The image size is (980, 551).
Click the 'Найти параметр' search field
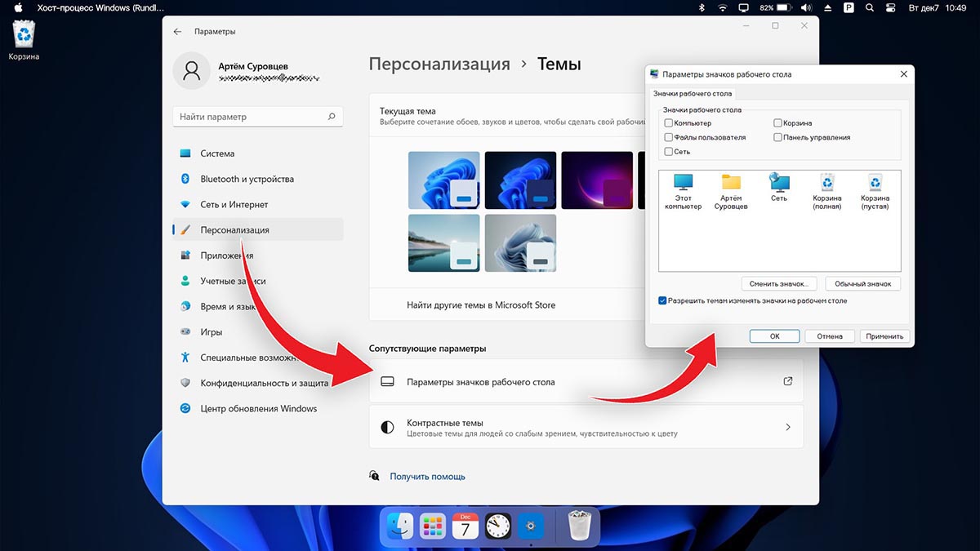coord(252,117)
